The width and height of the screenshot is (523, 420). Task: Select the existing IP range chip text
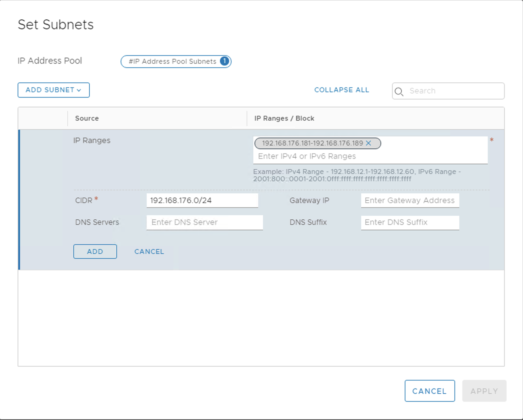tap(312, 143)
